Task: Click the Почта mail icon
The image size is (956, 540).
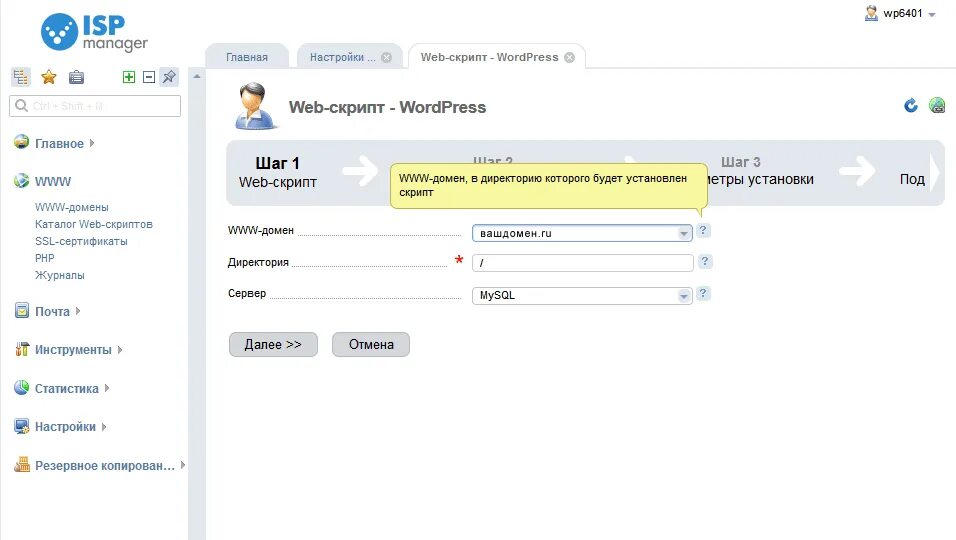Action: (21, 310)
